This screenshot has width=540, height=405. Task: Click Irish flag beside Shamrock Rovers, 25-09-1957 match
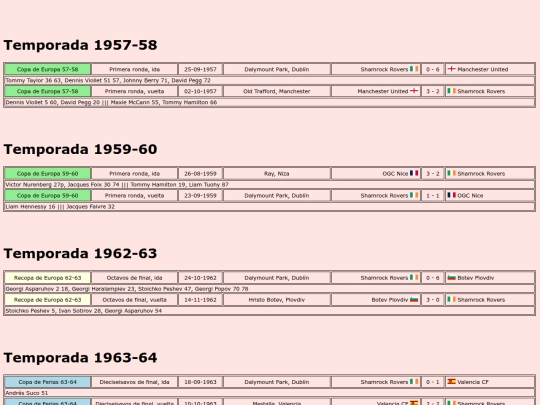[x=414, y=69]
